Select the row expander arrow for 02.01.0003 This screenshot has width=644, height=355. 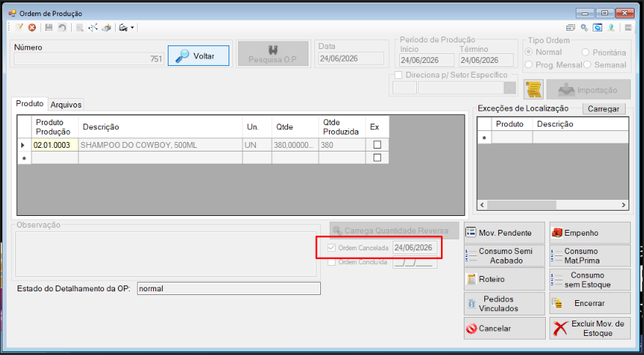pos(24,145)
